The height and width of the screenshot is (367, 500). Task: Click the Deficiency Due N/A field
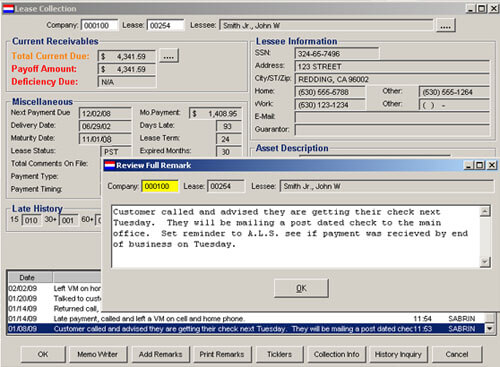click(x=127, y=82)
